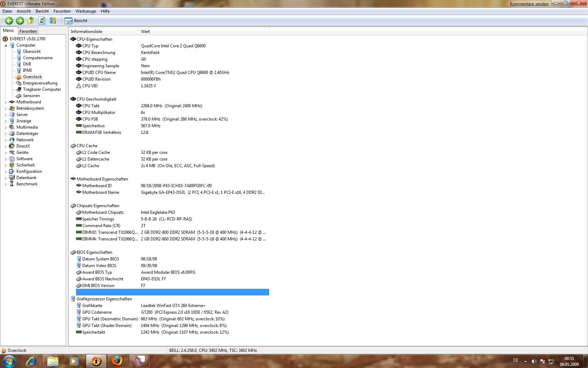Click the Software icon in tree
The width and height of the screenshot is (588, 368).
click(12, 159)
